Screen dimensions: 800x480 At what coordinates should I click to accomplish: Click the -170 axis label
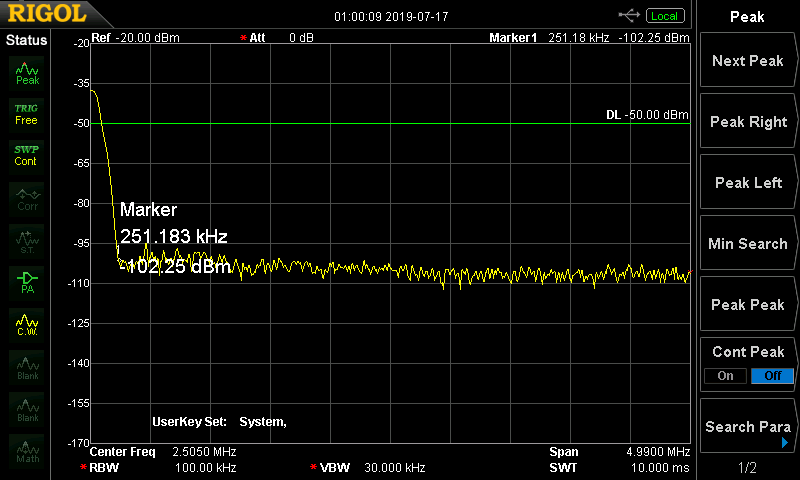coord(79,443)
